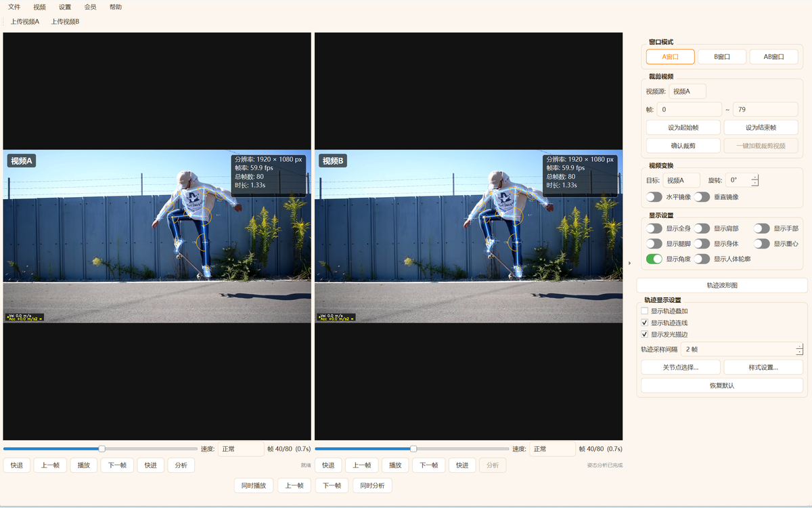The width and height of the screenshot is (812, 508).
Task: Open the 会员 menu
Action: 90,7
